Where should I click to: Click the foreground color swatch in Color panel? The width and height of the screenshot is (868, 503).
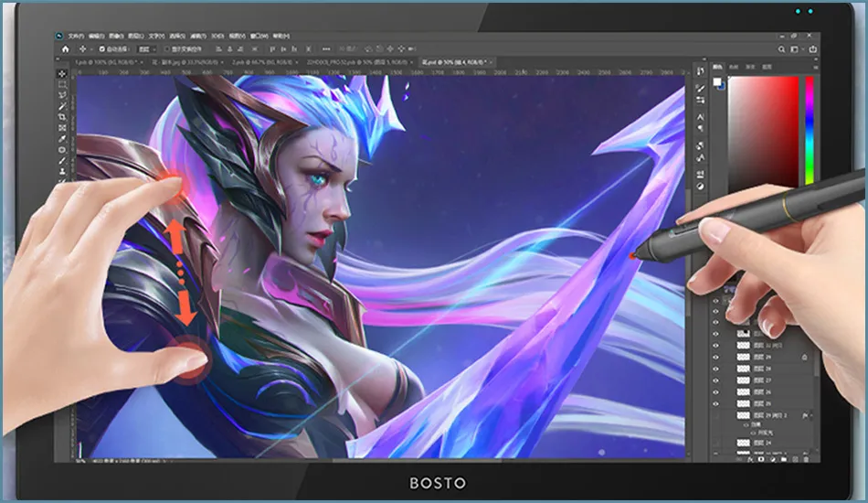(717, 81)
